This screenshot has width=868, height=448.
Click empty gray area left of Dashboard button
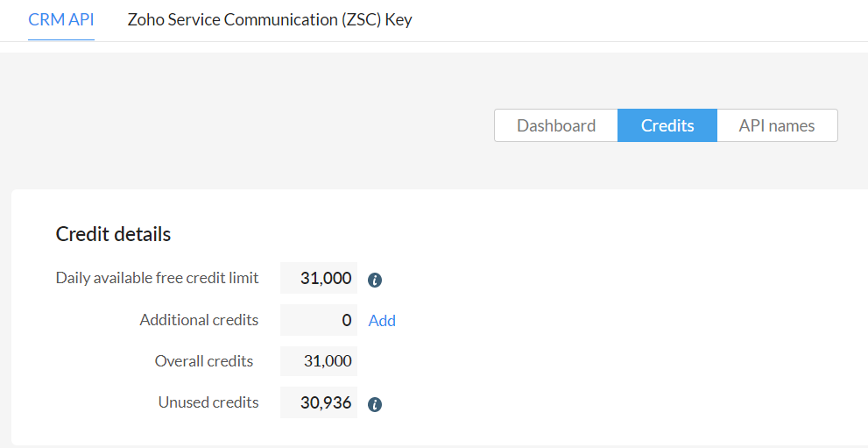coord(249,125)
